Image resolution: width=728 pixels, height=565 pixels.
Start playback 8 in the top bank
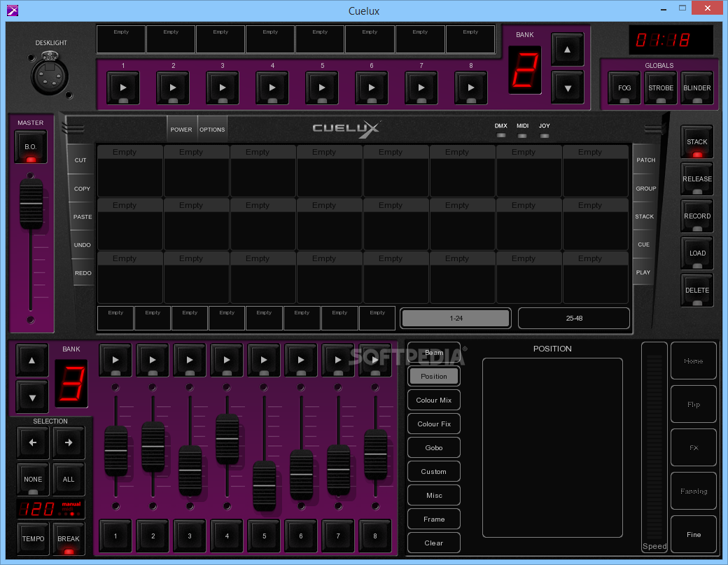[x=471, y=88]
